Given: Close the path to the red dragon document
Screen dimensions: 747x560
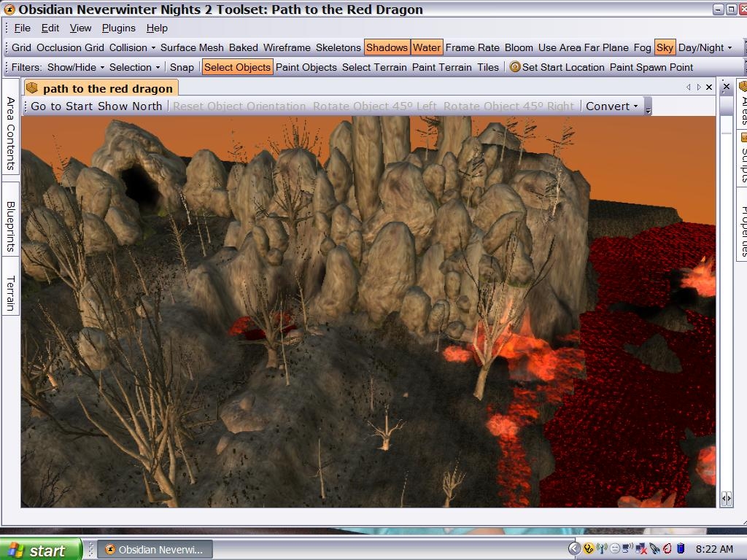Looking at the screenshot, I should [x=708, y=87].
